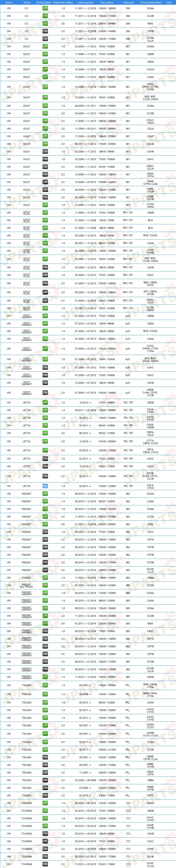The width and height of the screenshot is (176, 868).
Task: Click diesel ON icon in Tiguan CFFD row
Action: [x=45, y=795]
